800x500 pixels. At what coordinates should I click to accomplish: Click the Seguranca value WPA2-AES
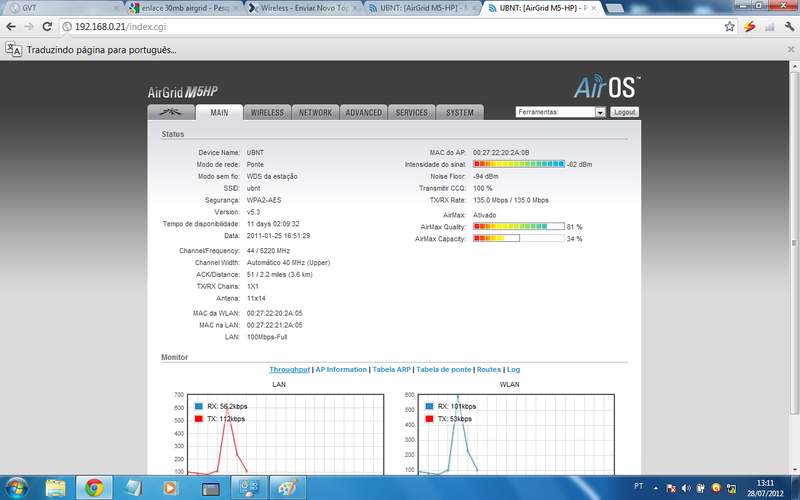[264, 200]
